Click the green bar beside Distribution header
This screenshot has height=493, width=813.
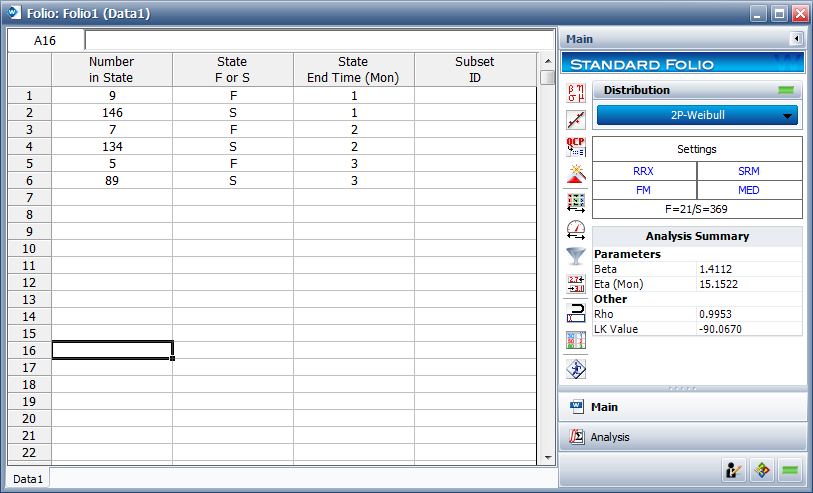coord(787,91)
